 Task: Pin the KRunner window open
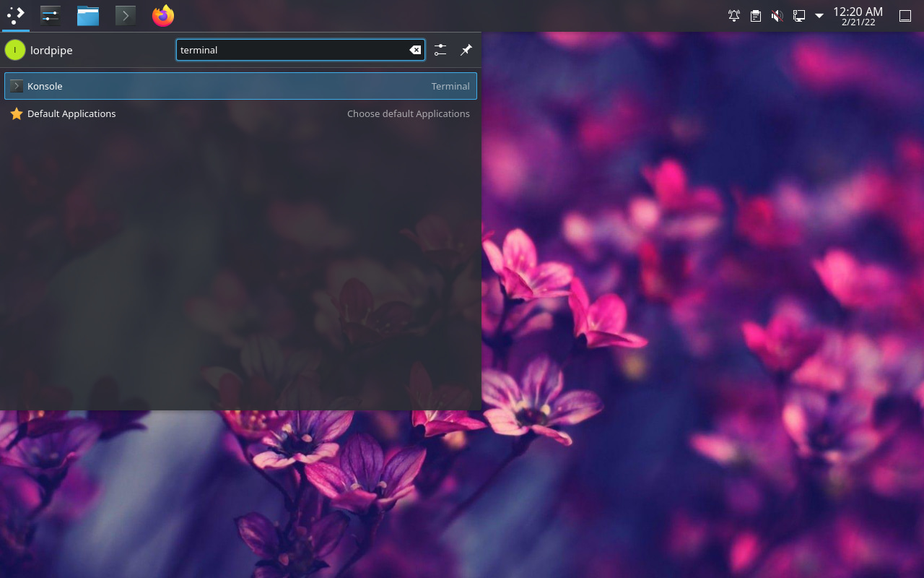pyautogui.click(x=466, y=50)
